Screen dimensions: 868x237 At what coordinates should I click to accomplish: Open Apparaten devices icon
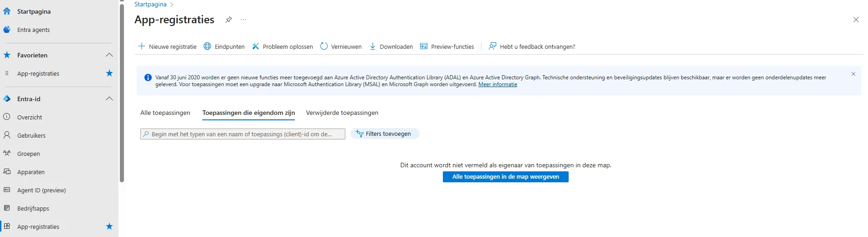[7, 171]
